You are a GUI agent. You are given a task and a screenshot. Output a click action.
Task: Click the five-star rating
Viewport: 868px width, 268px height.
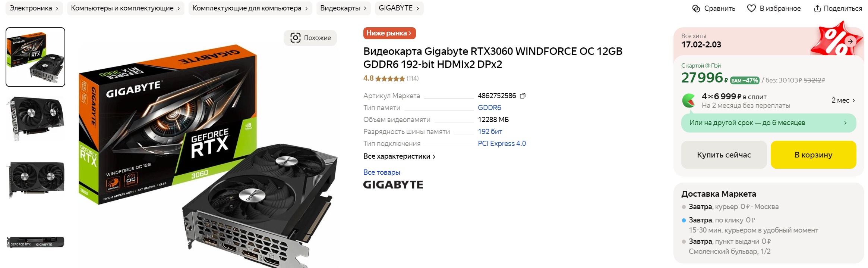[x=390, y=79]
